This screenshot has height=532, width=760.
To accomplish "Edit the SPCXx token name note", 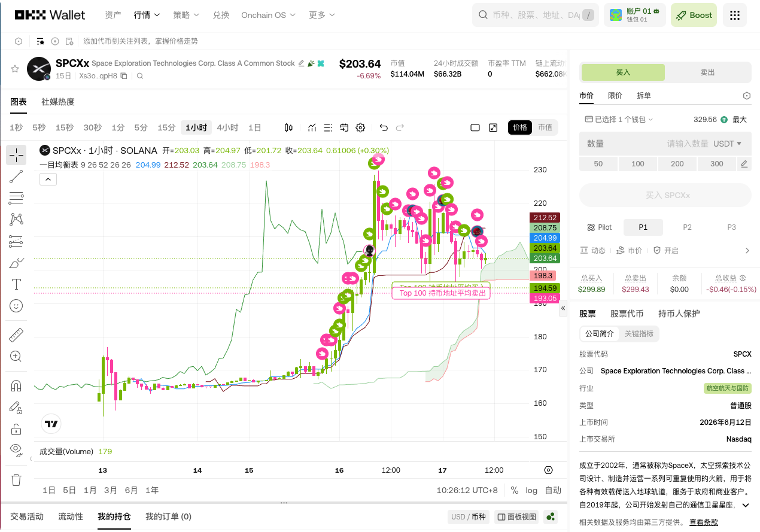I will pyautogui.click(x=301, y=63).
